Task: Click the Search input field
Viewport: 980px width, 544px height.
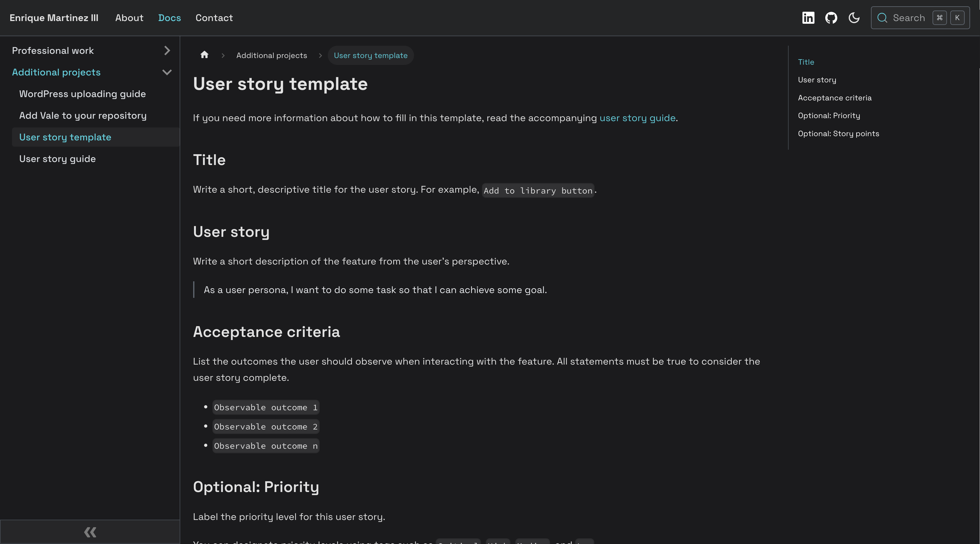Action: [909, 18]
